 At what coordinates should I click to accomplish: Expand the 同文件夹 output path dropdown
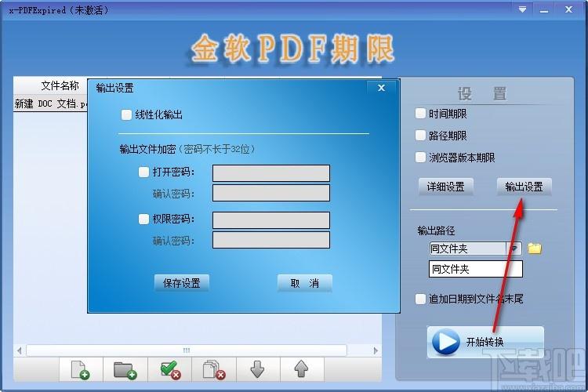(x=514, y=249)
